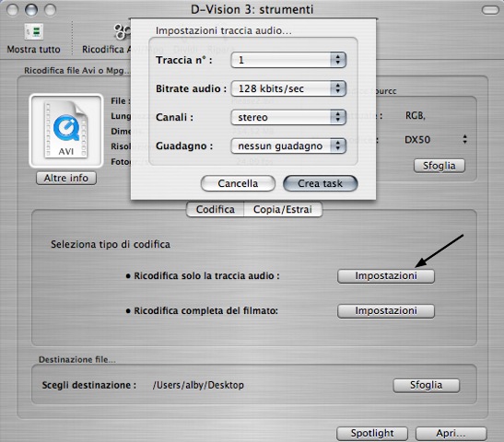
Task: Switch to the Codifica tab
Action: (x=215, y=209)
